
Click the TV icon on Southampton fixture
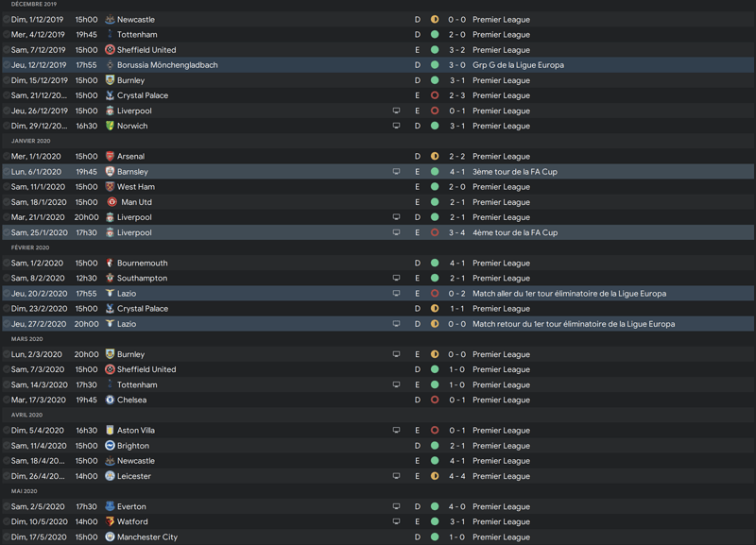[x=397, y=279]
